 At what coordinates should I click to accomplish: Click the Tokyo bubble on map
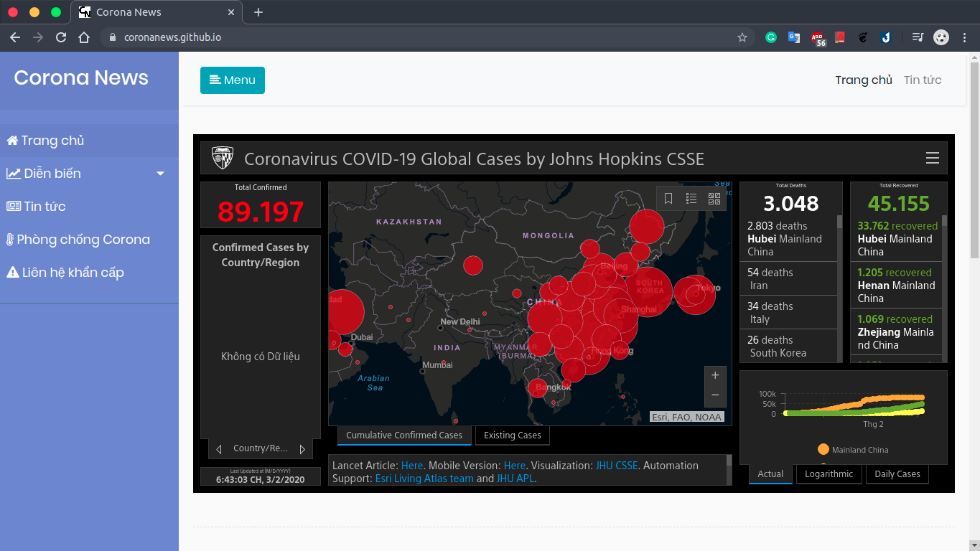coord(694,295)
